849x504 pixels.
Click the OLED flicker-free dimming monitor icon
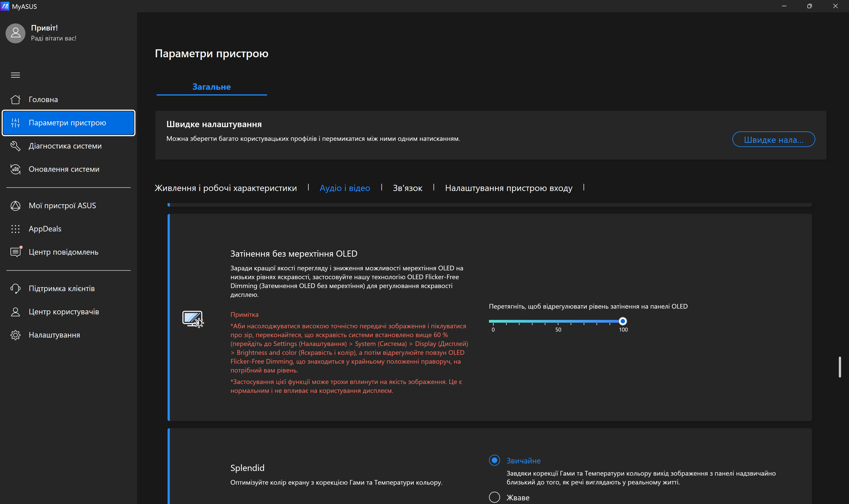click(x=193, y=319)
